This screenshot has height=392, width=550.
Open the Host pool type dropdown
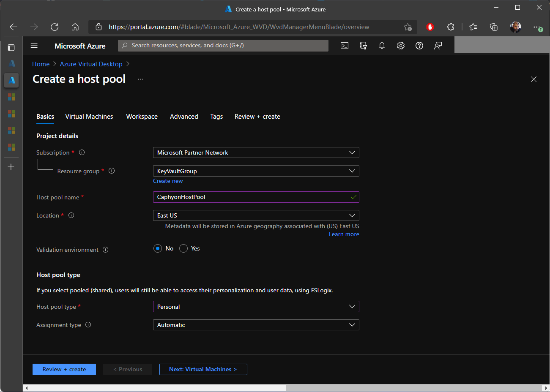[256, 307]
